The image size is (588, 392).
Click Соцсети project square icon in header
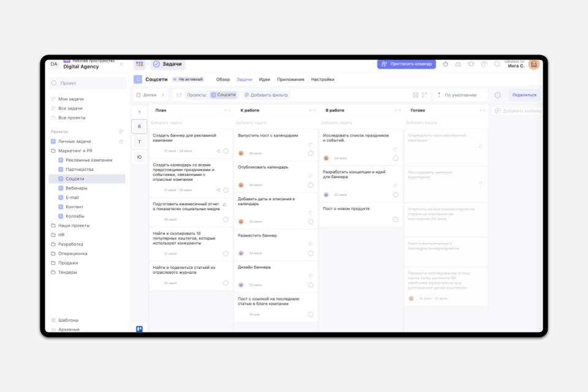[x=138, y=80]
